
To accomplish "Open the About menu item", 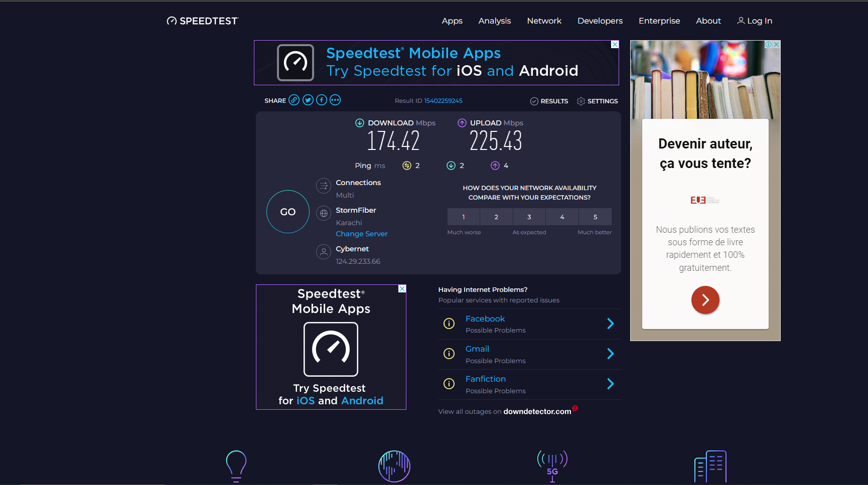I will 708,21.
